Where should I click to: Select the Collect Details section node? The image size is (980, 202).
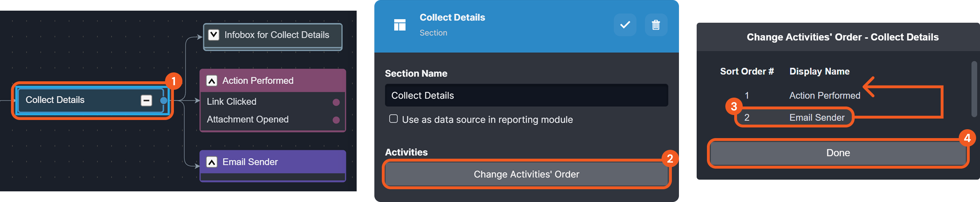point(76,100)
